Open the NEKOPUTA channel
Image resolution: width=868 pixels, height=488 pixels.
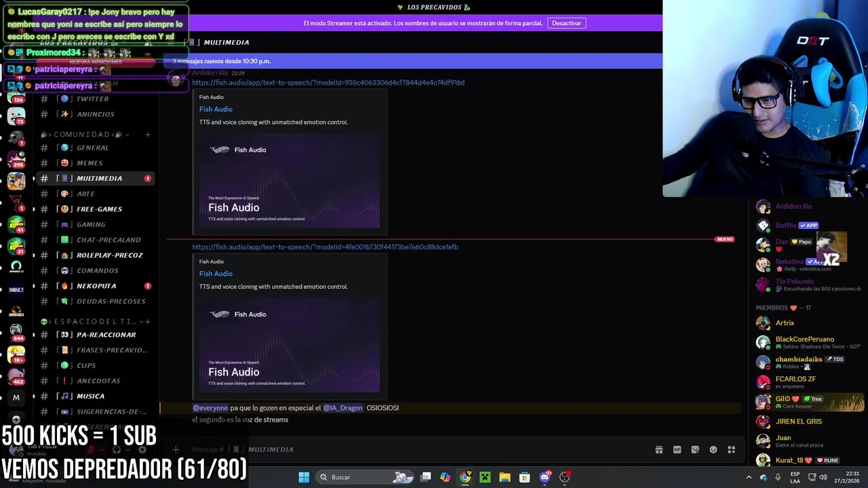tap(95, 286)
